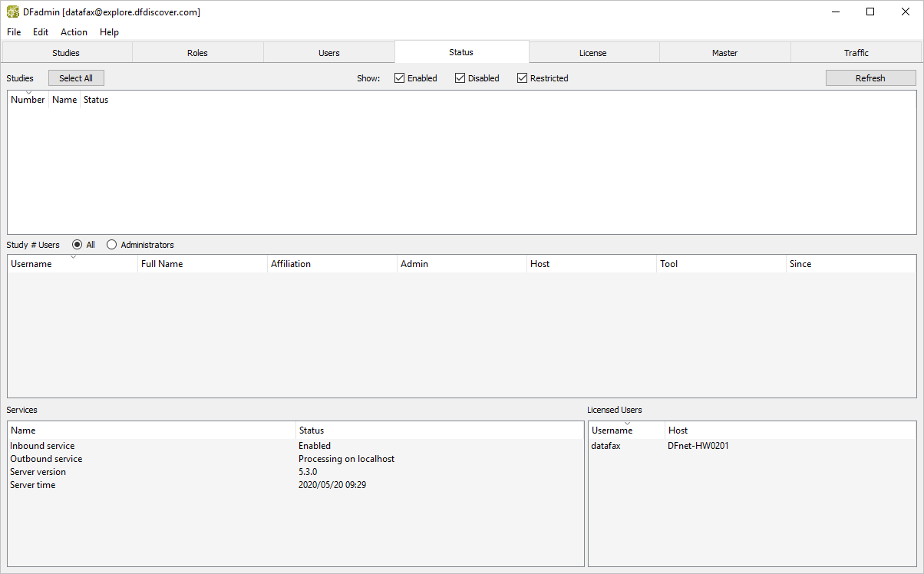Select the Inbound service row

(x=42, y=446)
